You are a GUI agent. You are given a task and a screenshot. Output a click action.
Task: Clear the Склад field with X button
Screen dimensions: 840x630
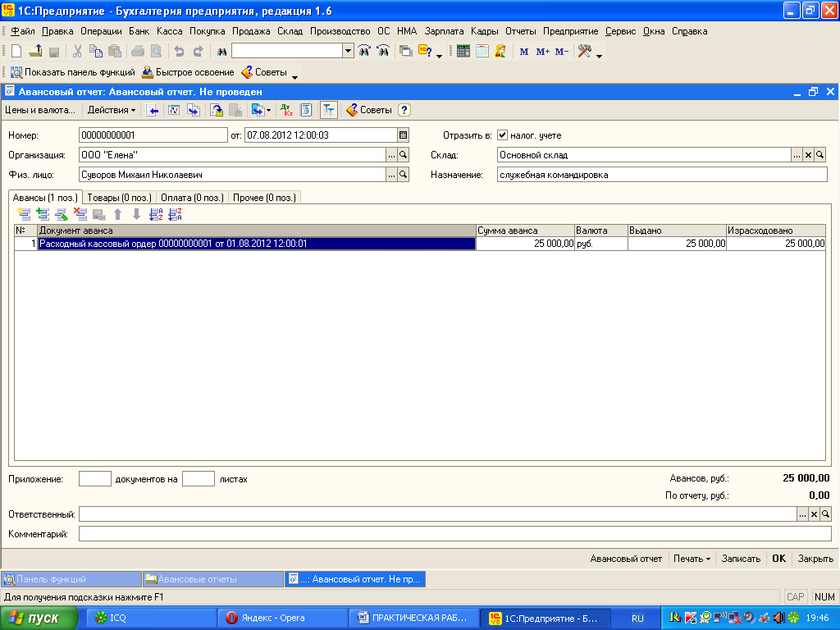coord(808,155)
